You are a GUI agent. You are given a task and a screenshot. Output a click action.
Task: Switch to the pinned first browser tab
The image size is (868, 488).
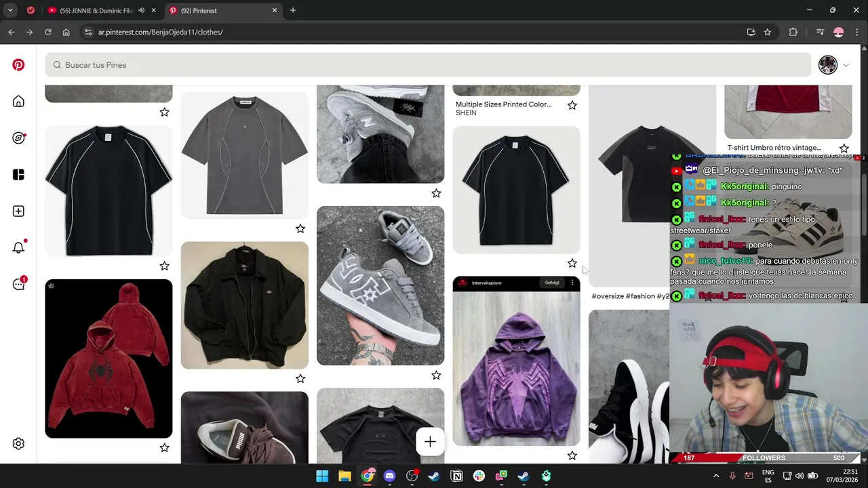coord(31,10)
